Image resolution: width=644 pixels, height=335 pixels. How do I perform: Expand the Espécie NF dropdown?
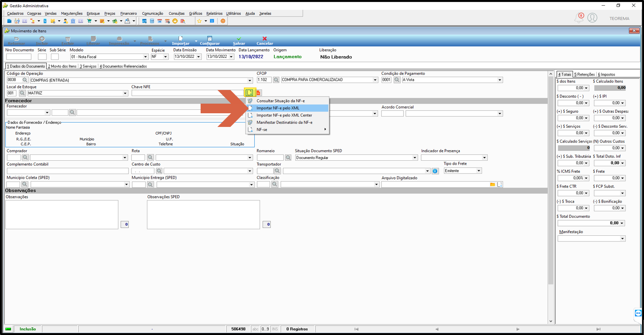pos(165,57)
